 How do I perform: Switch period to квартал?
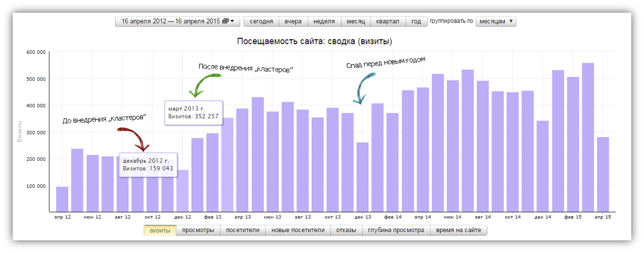click(x=388, y=21)
